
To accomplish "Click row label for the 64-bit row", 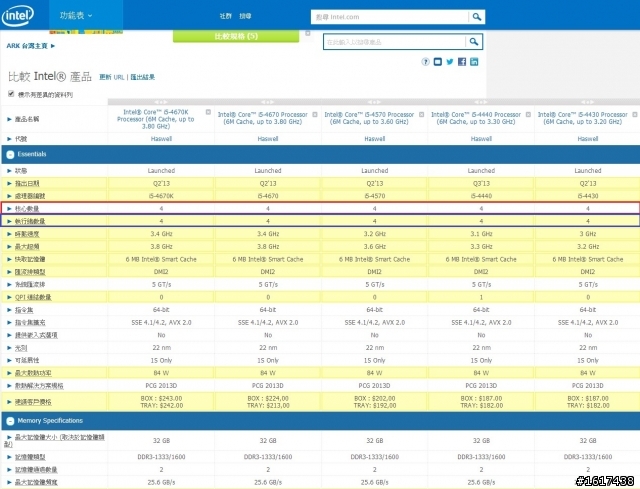I will click(x=24, y=310).
